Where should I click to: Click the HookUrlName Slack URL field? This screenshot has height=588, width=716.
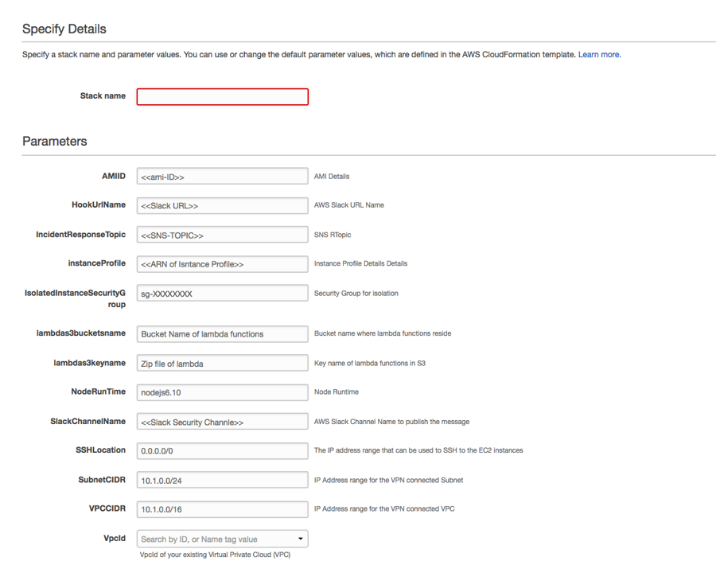click(222, 205)
